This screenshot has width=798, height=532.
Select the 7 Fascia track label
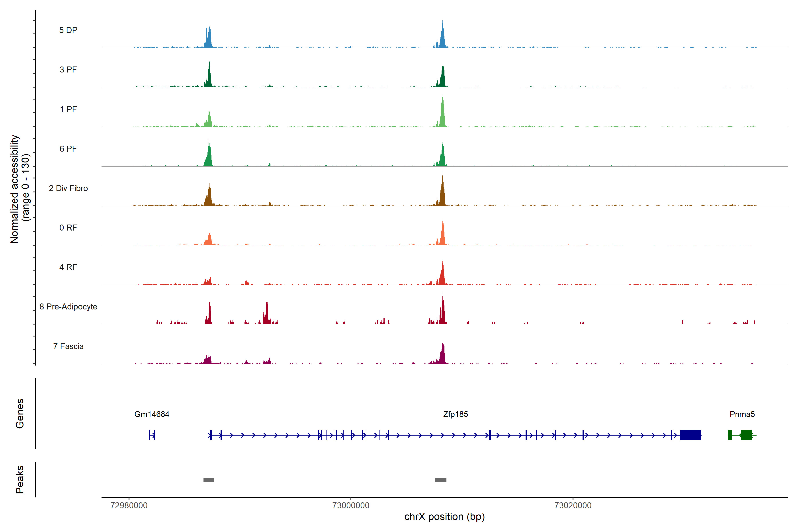[68, 346]
